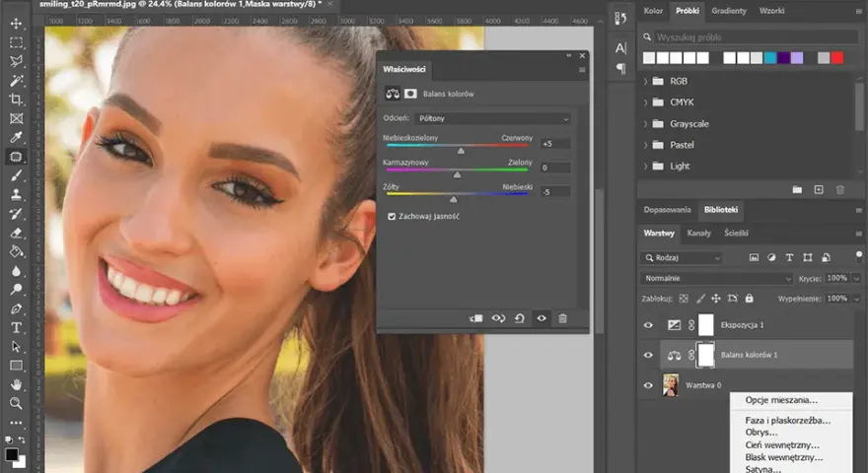Image resolution: width=868 pixels, height=473 pixels.
Task: Toggle lock image pixels brush icon
Action: 700,299
